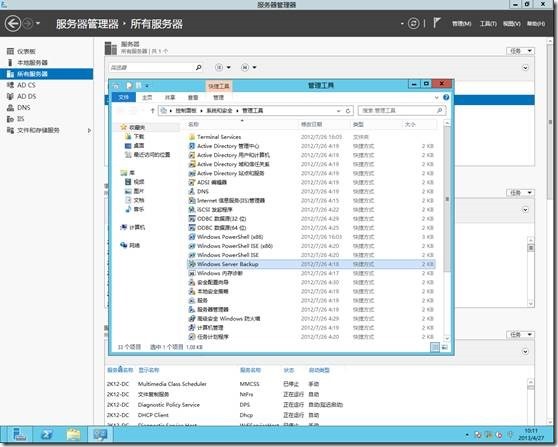558x447 pixels.
Task: Select IIS role in the sidebar
Action: 20,119
